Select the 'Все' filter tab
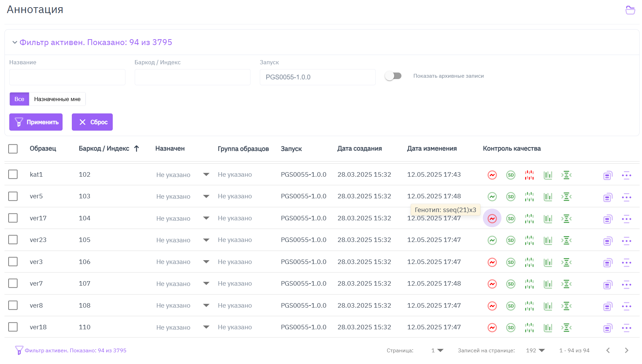The image size is (642, 364). pos(19,99)
